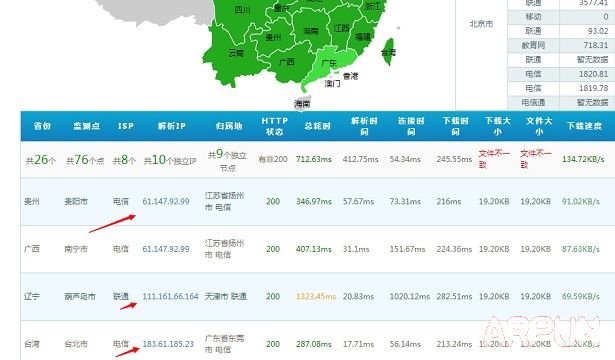Sort by 连接时间 column header

tap(411, 126)
